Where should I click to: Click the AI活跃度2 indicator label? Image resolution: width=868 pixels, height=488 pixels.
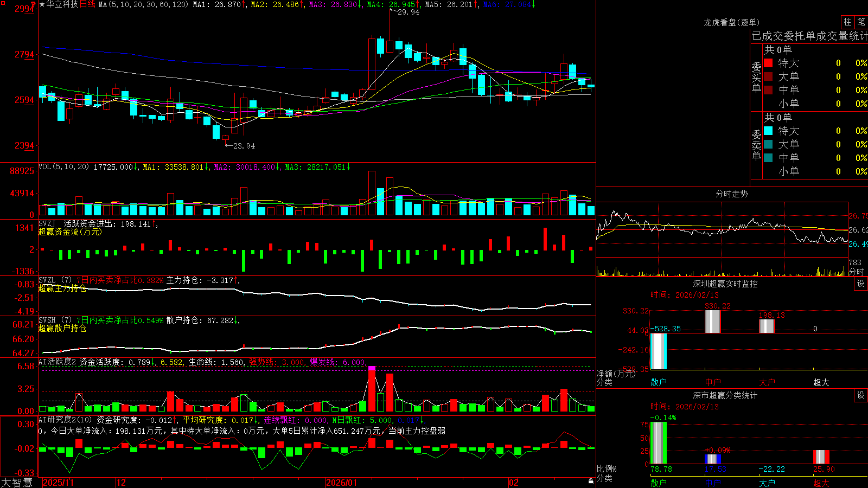click(57, 362)
